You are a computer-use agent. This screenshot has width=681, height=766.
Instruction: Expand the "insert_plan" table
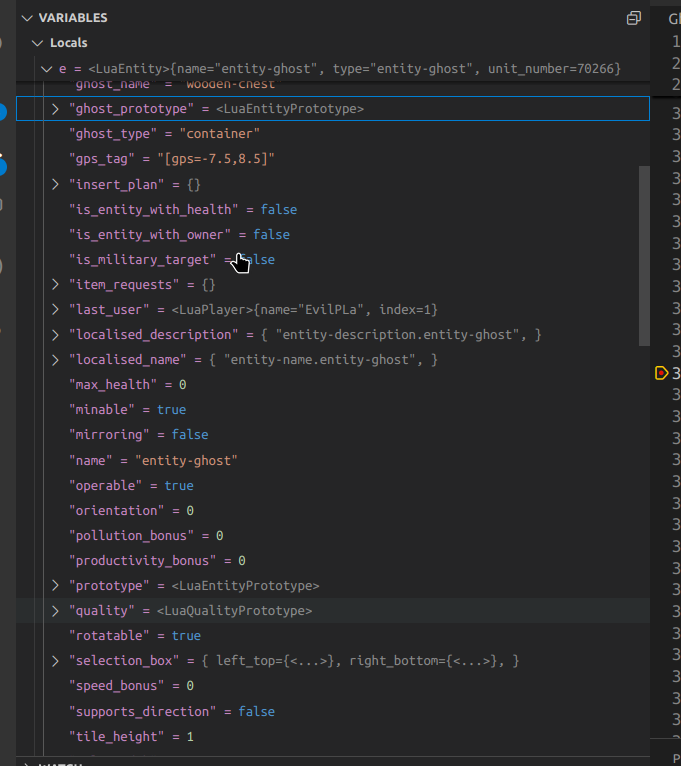pyautogui.click(x=55, y=184)
